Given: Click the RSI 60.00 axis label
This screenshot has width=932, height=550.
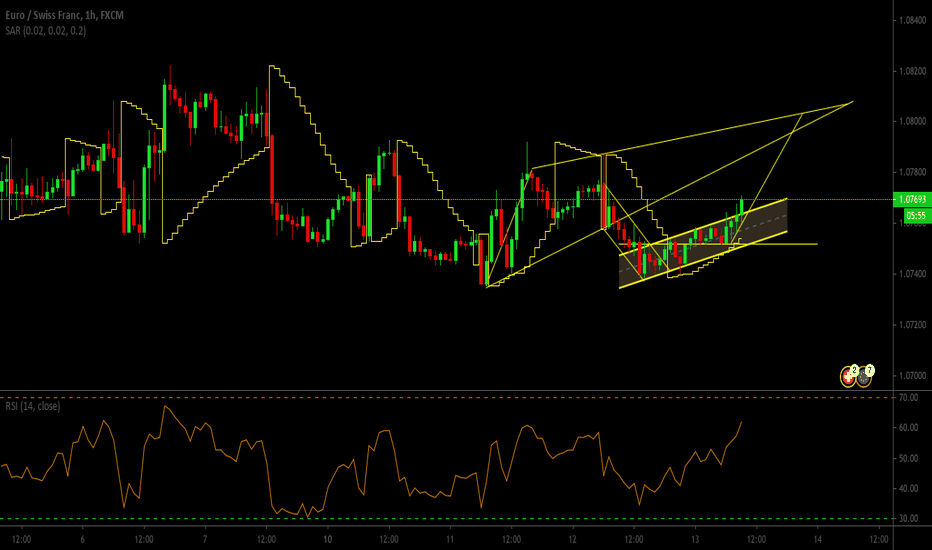Looking at the screenshot, I should point(909,428).
